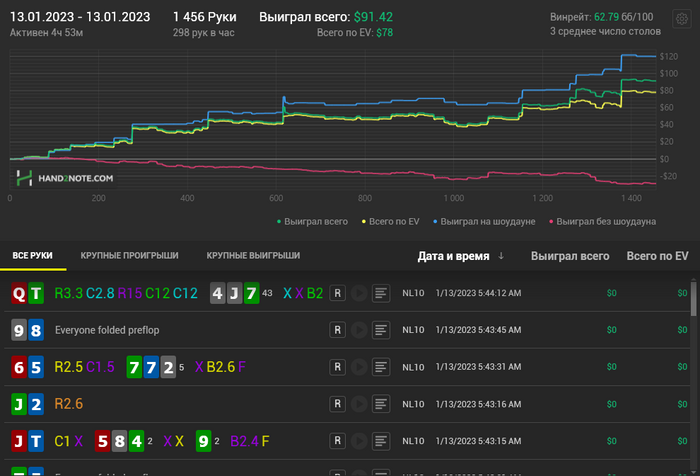Open hand history text for 65 hand row

click(381, 367)
